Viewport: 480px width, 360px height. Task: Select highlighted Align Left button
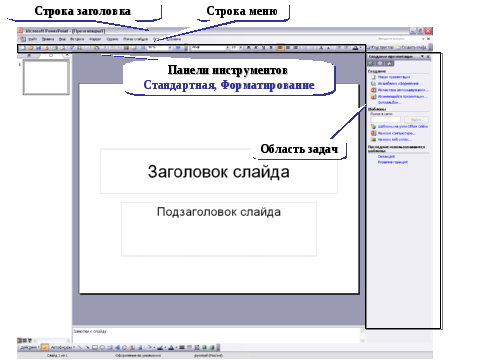(x=280, y=48)
